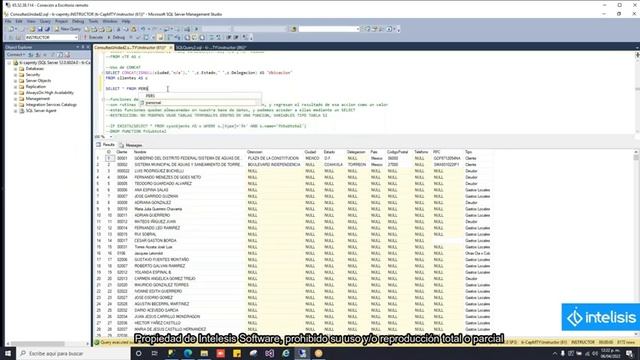
Task: Click the Debug button
Action: pyautogui.click(x=116, y=38)
